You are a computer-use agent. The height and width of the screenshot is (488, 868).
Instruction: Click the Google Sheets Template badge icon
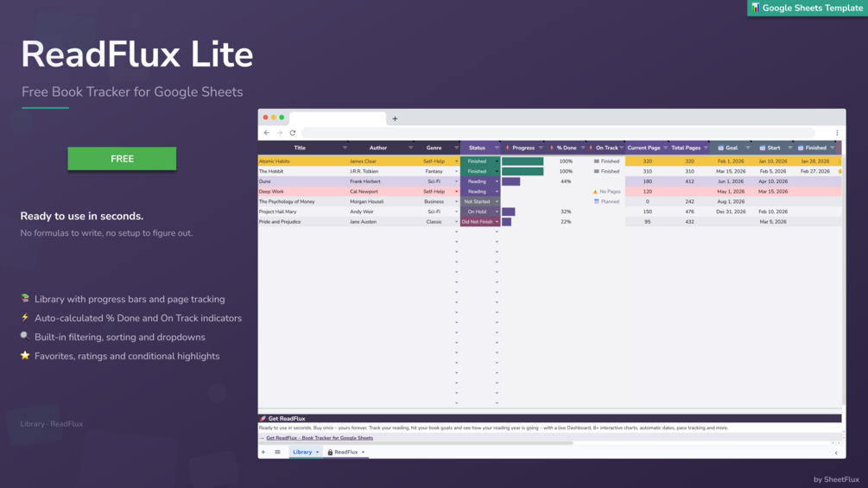coord(756,8)
